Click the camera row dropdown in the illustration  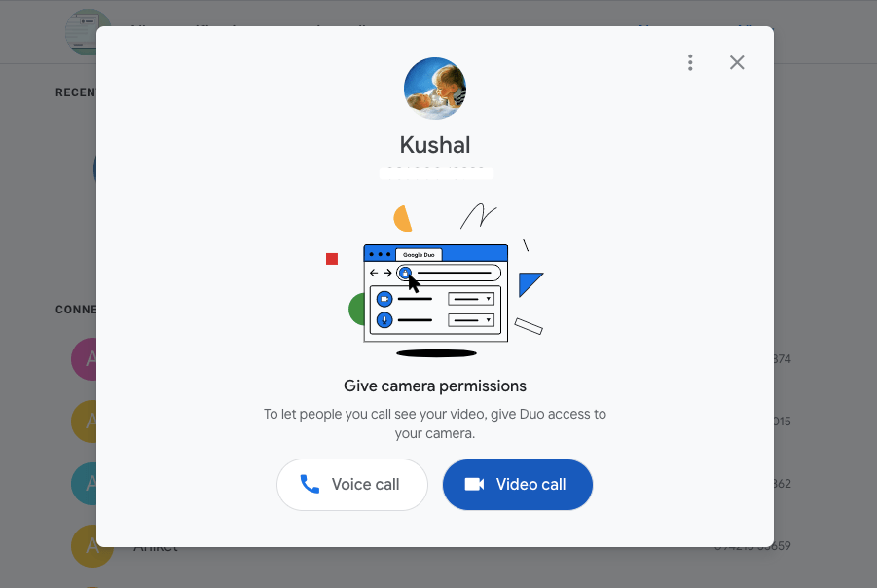[471, 299]
